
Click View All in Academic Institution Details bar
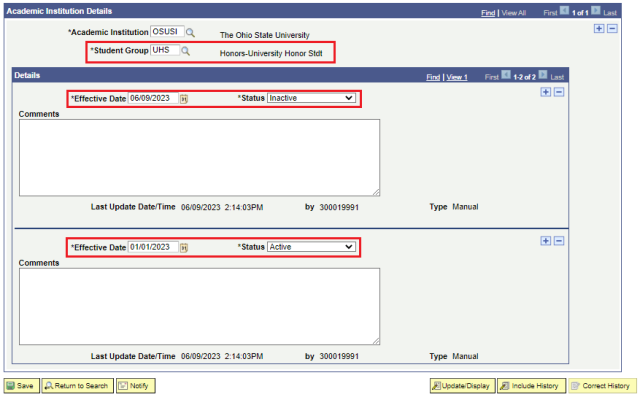513,13
